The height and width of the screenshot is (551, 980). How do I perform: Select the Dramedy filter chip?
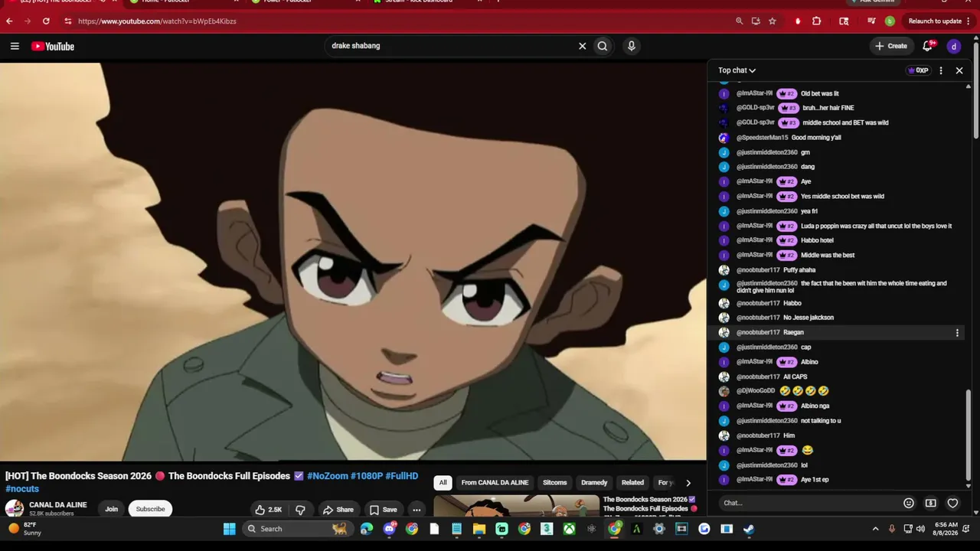coord(594,483)
